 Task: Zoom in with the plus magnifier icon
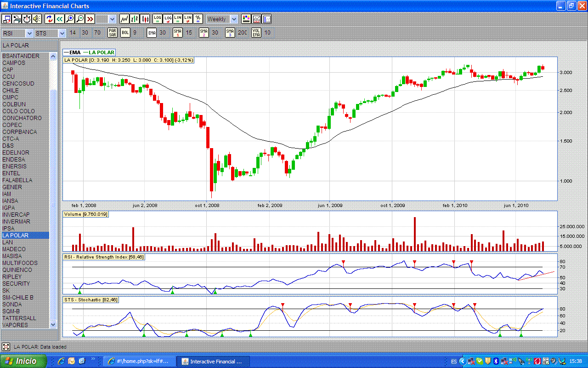tap(70, 19)
